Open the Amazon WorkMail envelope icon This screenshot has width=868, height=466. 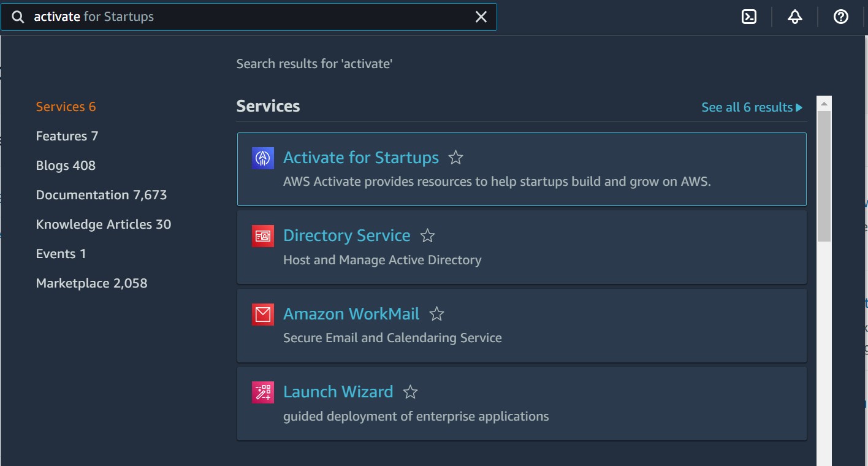pyautogui.click(x=262, y=314)
